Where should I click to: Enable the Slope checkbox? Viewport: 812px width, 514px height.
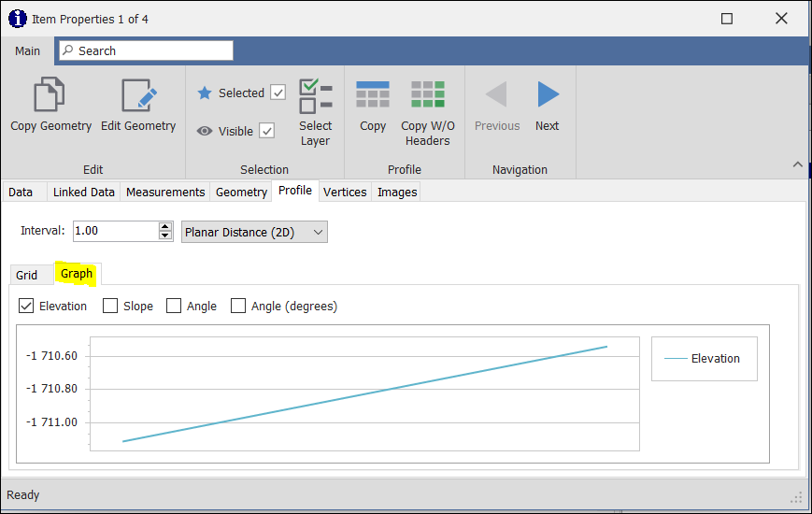(x=110, y=306)
